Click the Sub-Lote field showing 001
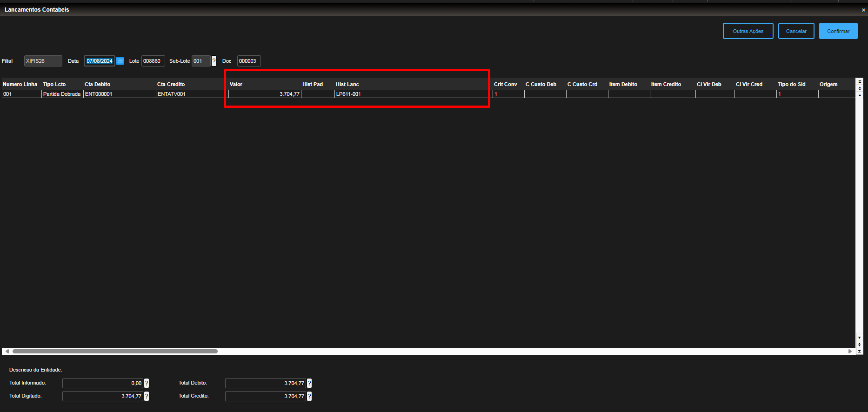868x412 pixels. (x=201, y=61)
